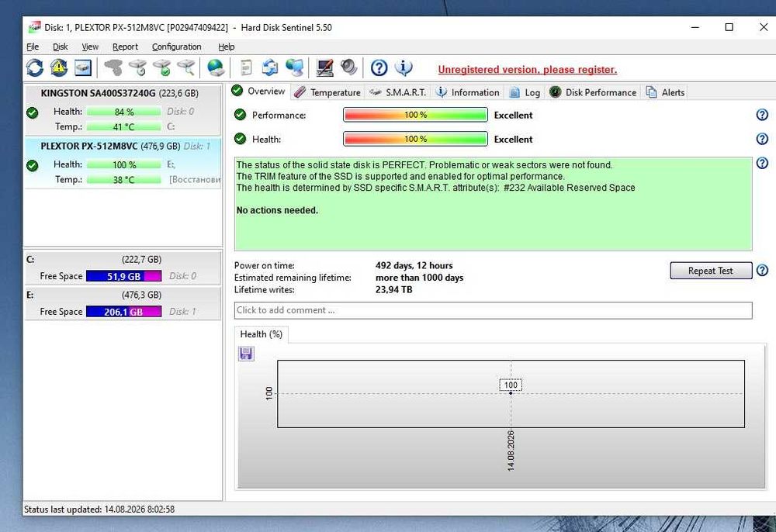This screenshot has width=776, height=532.
Task: Click the report document toolbar icon
Action: (245, 67)
